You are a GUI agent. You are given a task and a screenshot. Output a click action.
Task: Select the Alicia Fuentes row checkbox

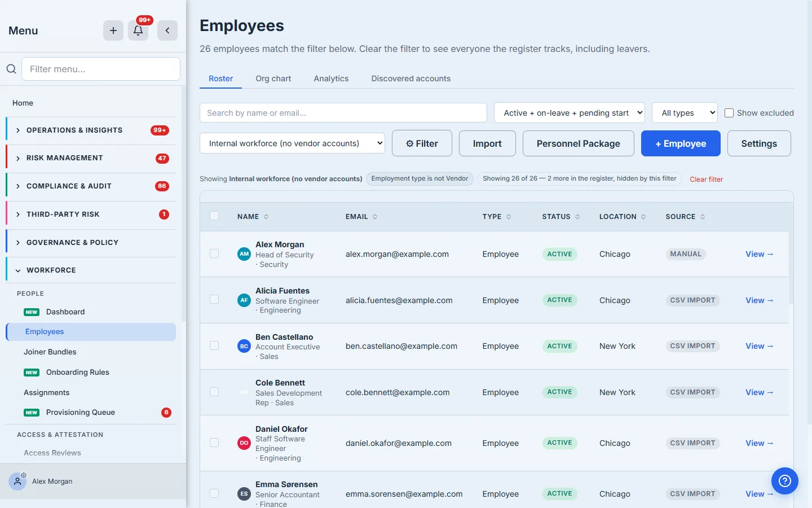coord(214,299)
